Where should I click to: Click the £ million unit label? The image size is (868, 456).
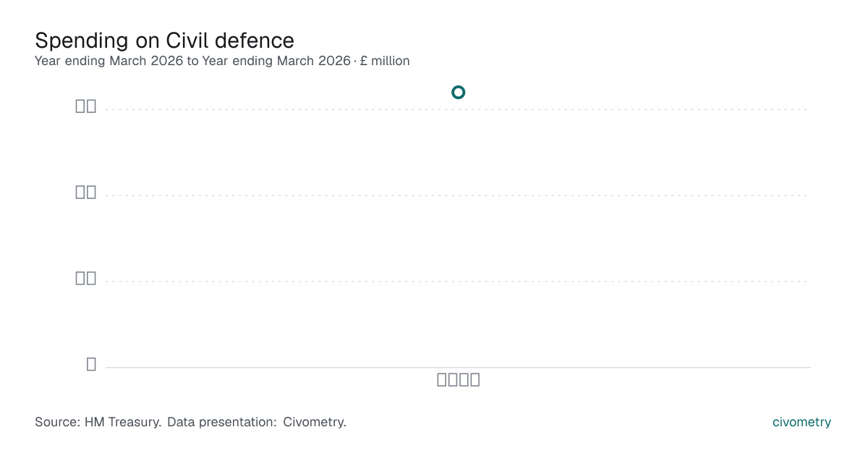click(x=385, y=61)
